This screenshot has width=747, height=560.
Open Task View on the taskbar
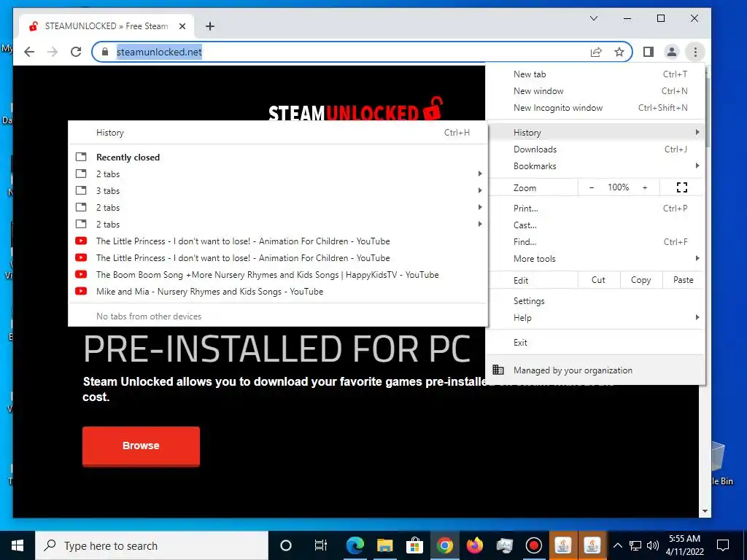pyautogui.click(x=321, y=545)
